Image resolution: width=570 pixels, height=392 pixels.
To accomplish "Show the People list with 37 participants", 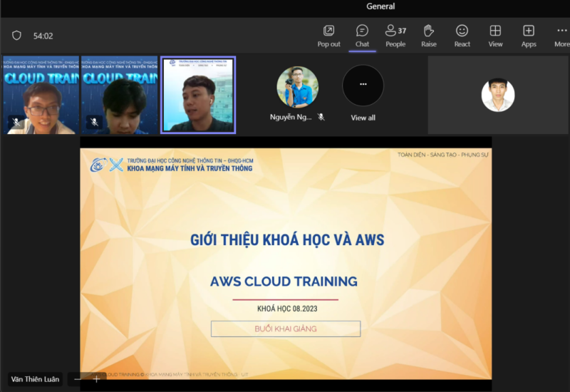I will point(395,36).
